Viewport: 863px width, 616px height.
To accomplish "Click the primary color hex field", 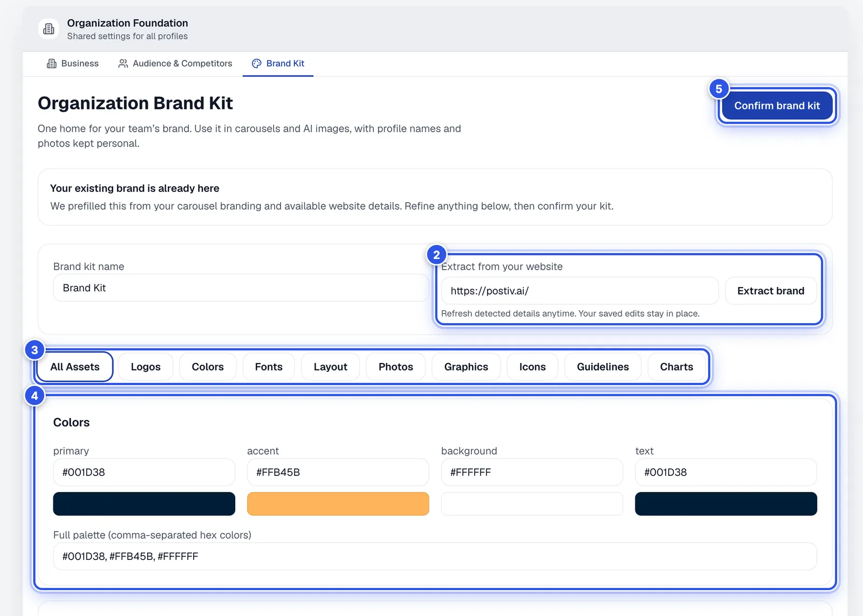I will pos(144,473).
